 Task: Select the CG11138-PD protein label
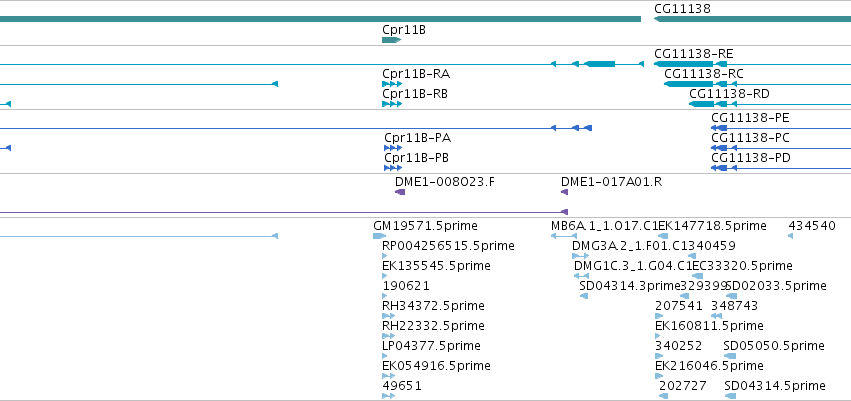[751, 158]
